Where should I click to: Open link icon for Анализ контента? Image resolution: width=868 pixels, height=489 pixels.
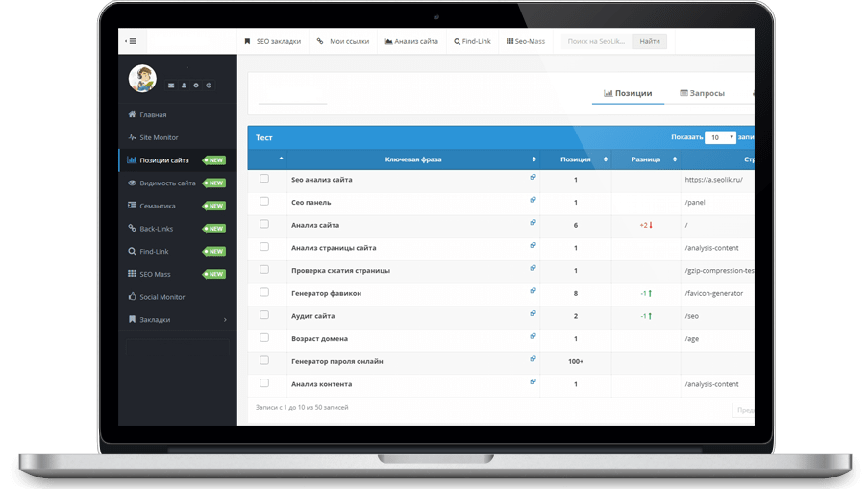pos(533,381)
